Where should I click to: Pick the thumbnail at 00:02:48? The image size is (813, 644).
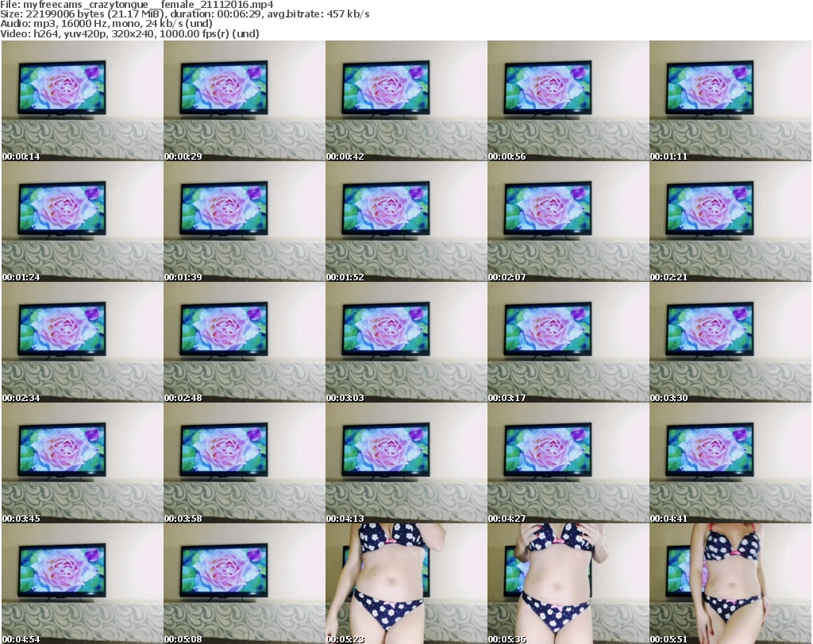pos(245,342)
